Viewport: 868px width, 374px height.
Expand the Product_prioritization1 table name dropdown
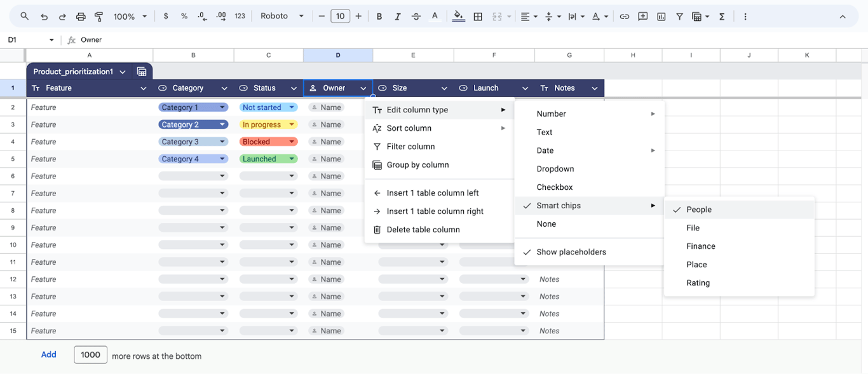pos(123,72)
